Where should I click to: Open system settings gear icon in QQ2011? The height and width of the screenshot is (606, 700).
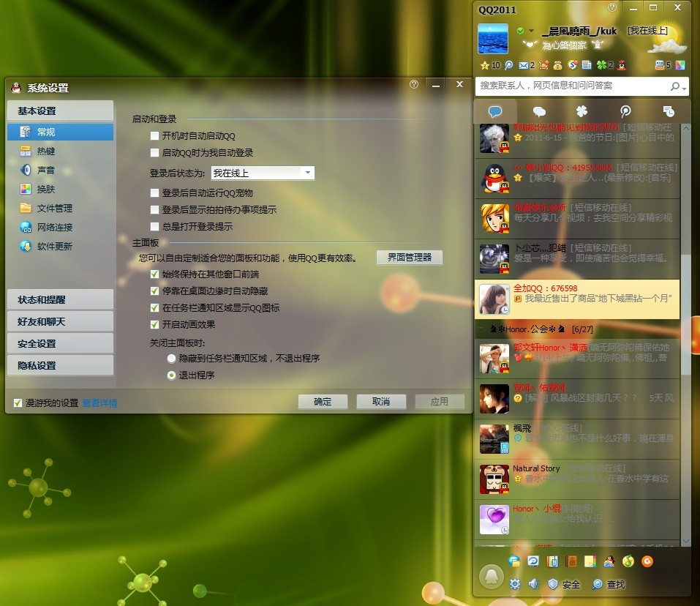(x=515, y=584)
